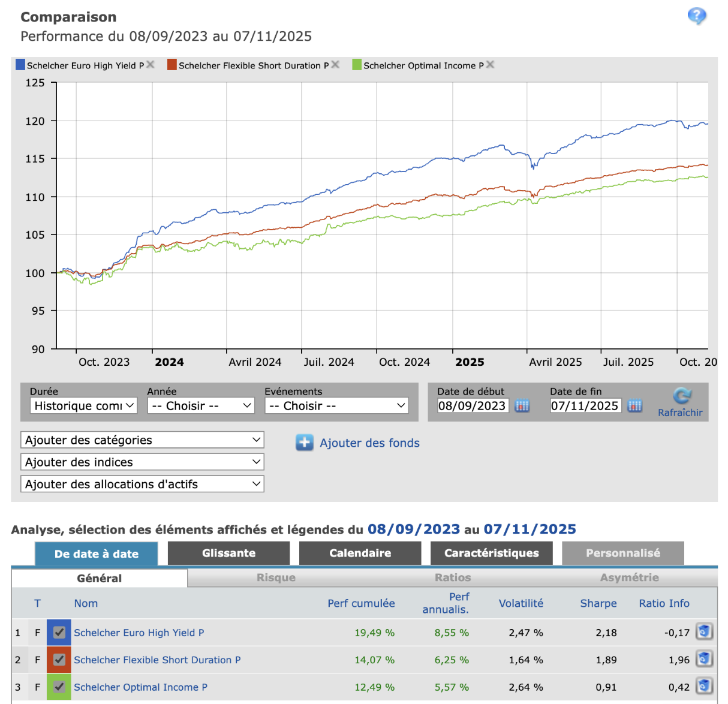Switch to the Glissante tab
The height and width of the screenshot is (704, 728).
pos(228,553)
